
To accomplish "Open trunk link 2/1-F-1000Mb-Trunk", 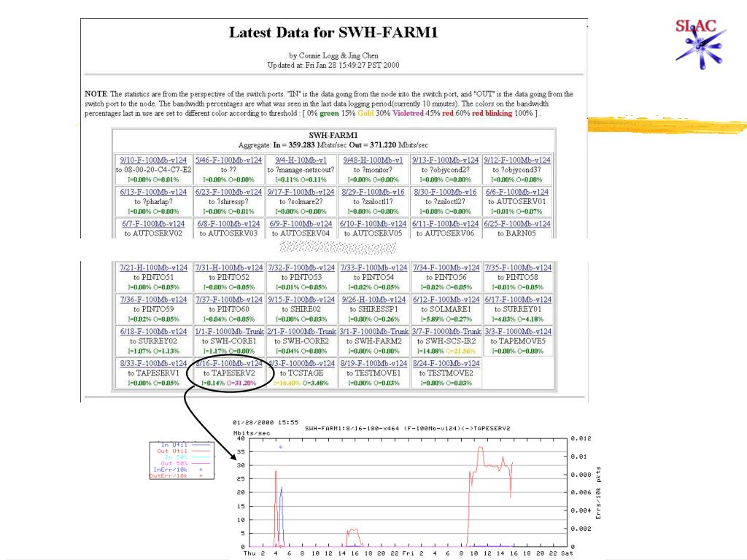I will tap(301, 332).
